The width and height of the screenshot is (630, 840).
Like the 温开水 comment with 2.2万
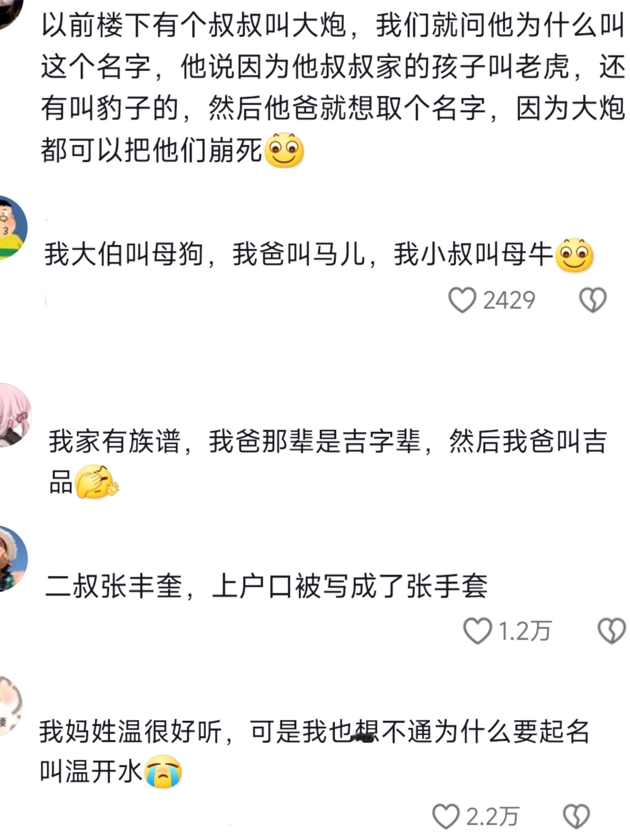click(x=446, y=816)
